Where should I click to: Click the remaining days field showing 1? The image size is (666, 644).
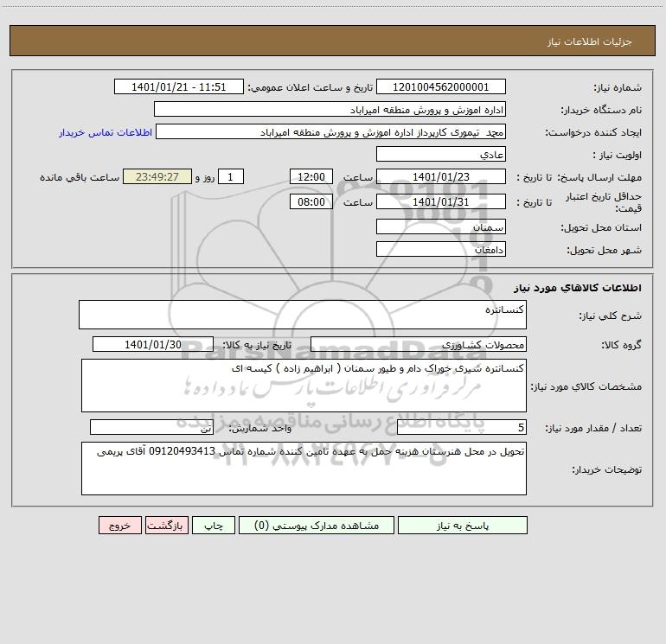(x=231, y=176)
